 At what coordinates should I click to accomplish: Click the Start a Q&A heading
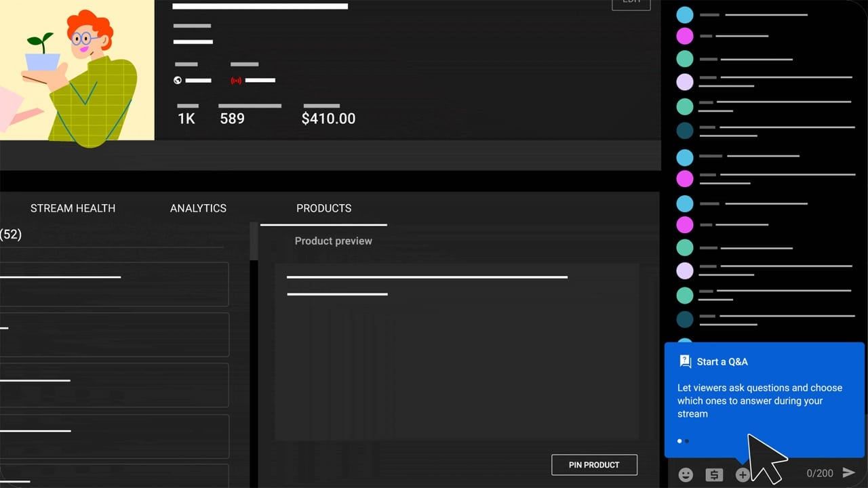tap(722, 362)
